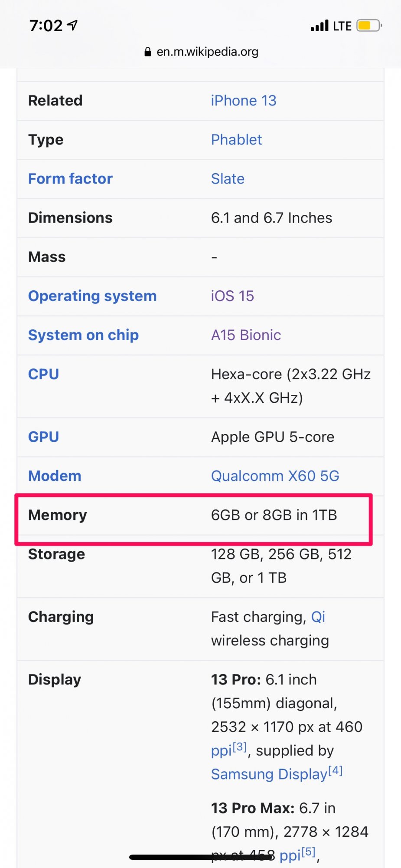The height and width of the screenshot is (868, 401).
Task: Follow the GPU link
Action: [x=43, y=437]
